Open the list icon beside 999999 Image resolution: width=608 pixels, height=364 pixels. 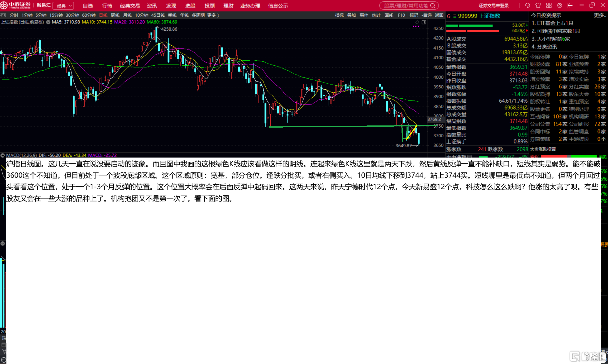(x=455, y=16)
